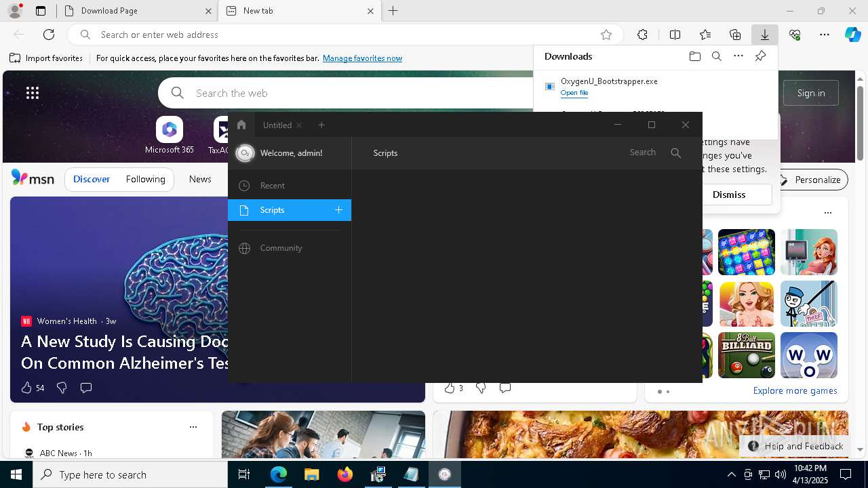Open the MSN apps grid launcher

pos(33,93)
